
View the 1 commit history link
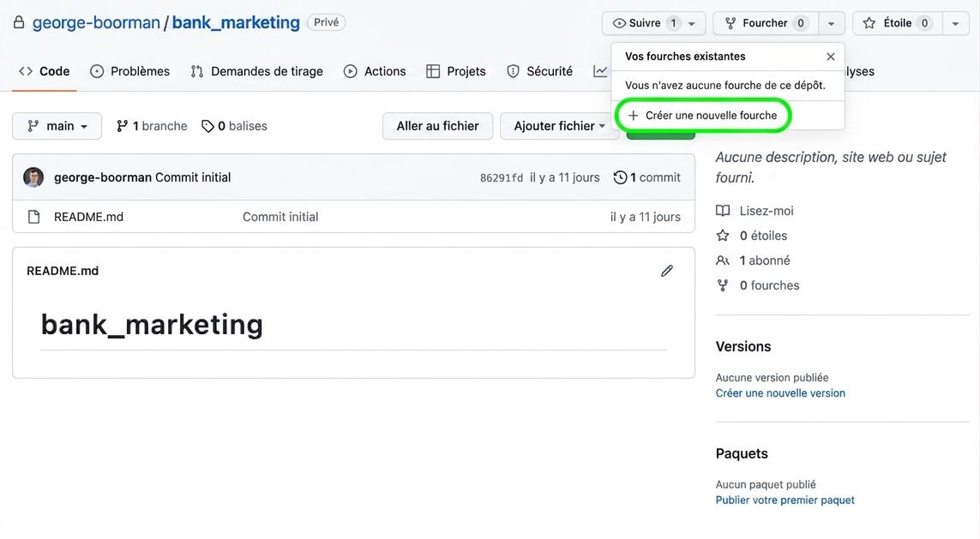(646, 177)
